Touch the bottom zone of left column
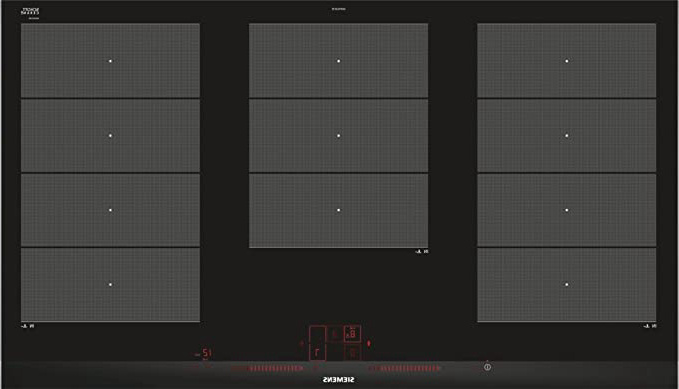679x389 pixels. [x=110, y=285]
